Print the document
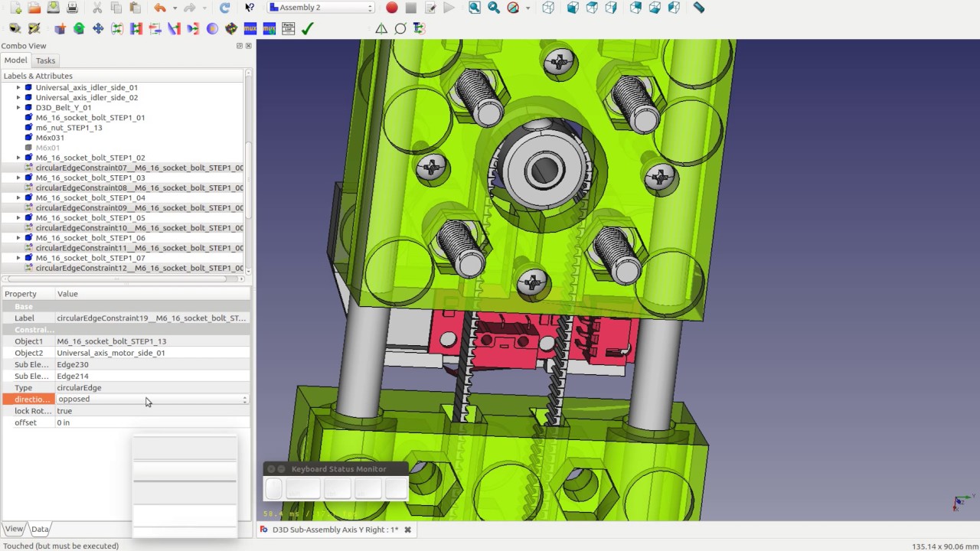The image size is (980, 551). (72, 8)
